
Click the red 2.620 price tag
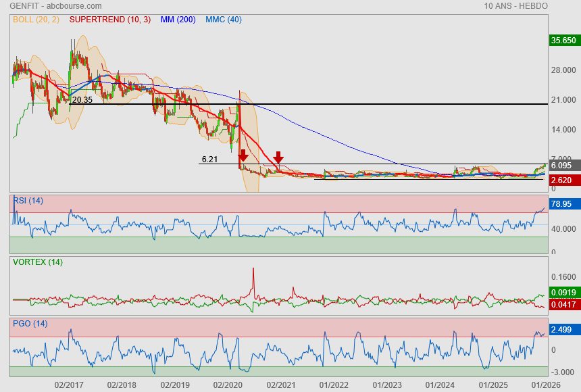point(563,180)
